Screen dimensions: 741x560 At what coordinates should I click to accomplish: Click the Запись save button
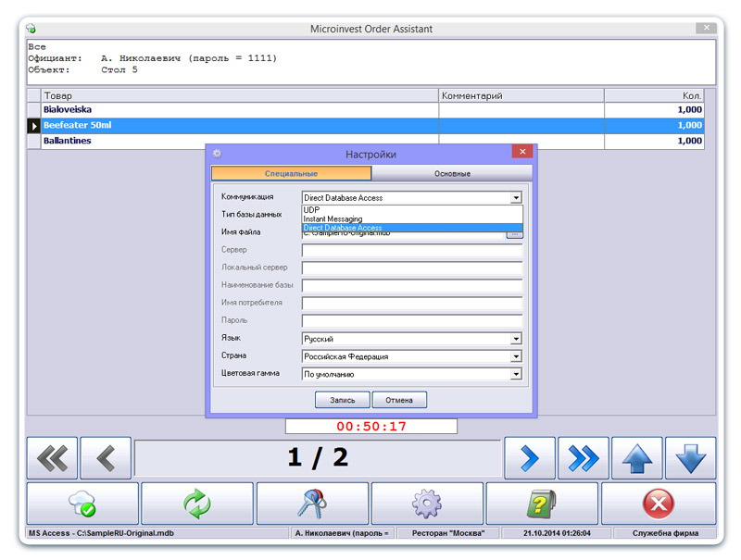click(343, 401)
